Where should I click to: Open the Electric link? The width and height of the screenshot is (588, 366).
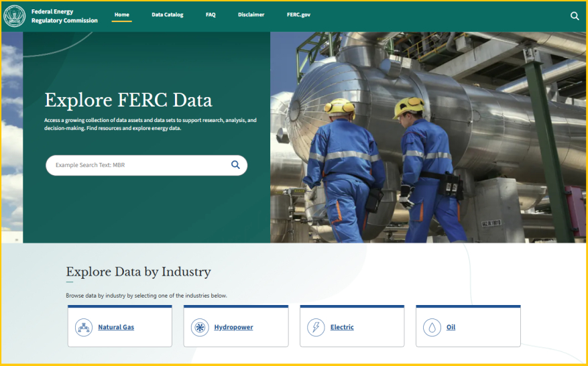pos(342,327)
